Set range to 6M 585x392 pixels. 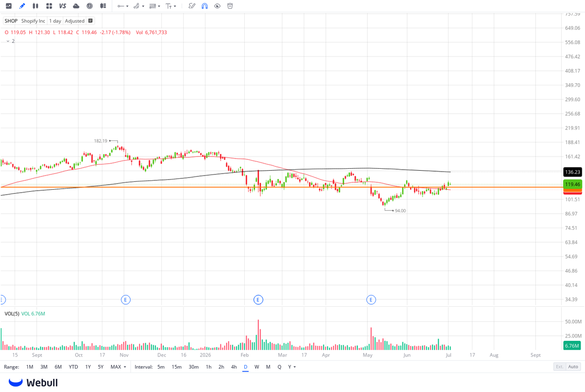tap(58, 367)
